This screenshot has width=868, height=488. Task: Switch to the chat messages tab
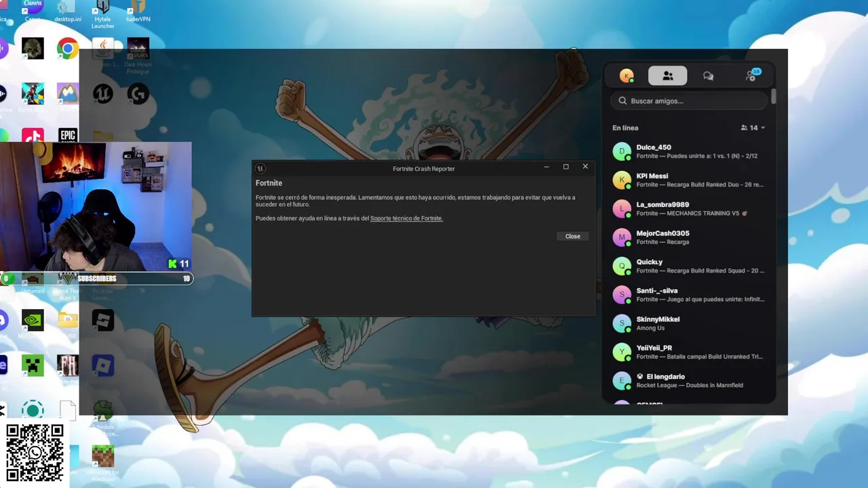click(x=709, y=76)
